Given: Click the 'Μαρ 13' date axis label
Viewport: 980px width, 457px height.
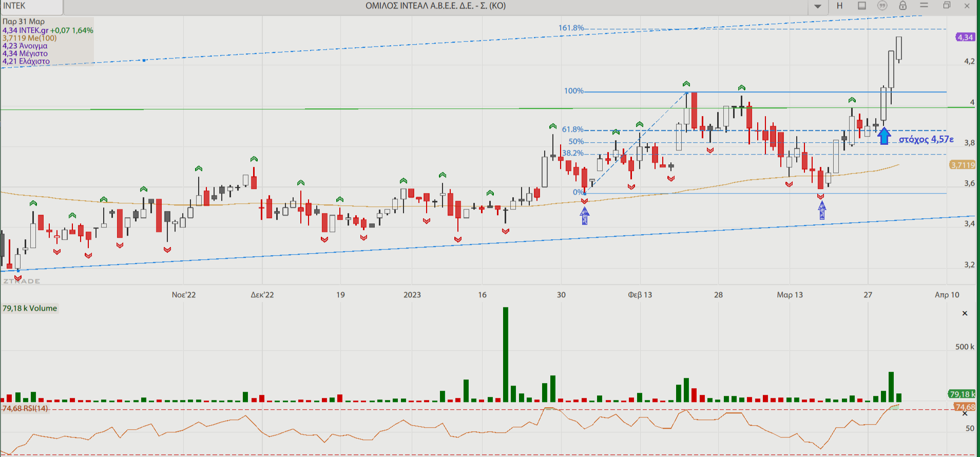Looking at the screenshot, I should pos(790,295).
